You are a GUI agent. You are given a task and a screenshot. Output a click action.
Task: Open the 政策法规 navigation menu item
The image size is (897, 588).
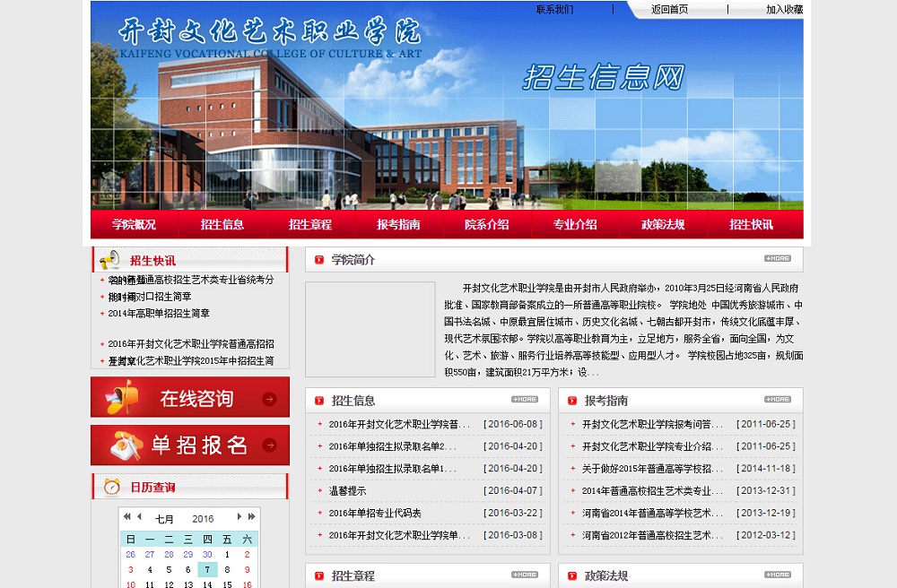[x=663, y=225]
